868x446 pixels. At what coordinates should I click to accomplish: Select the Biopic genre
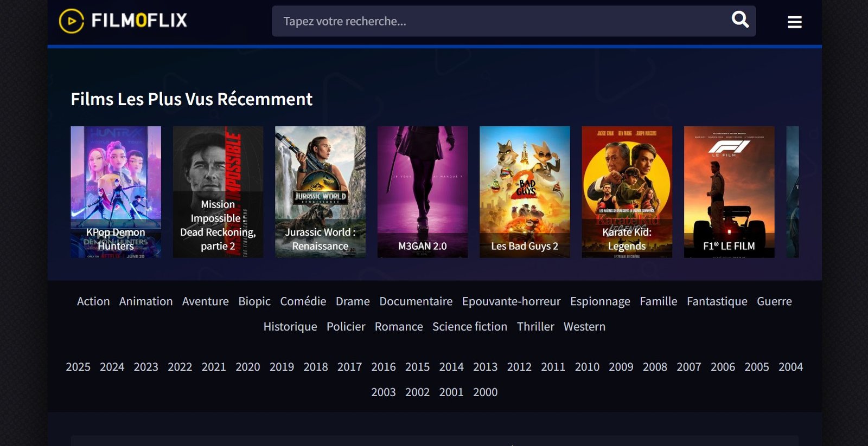[x=254, y=301]
